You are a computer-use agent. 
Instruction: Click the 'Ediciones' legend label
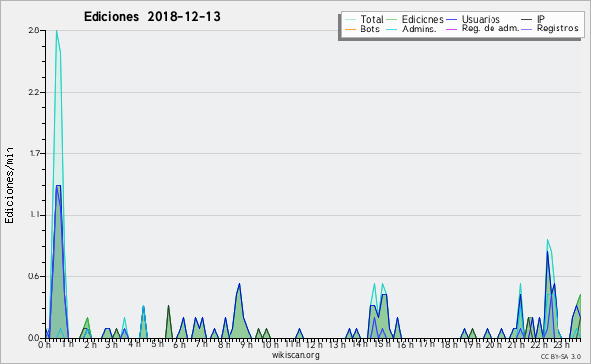point(423,19)
